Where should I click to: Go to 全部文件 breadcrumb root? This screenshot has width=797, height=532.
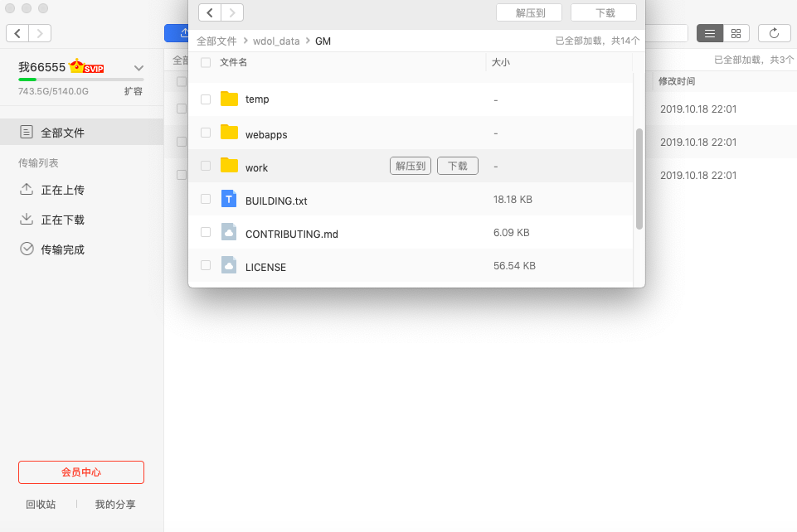click(216, 41)
